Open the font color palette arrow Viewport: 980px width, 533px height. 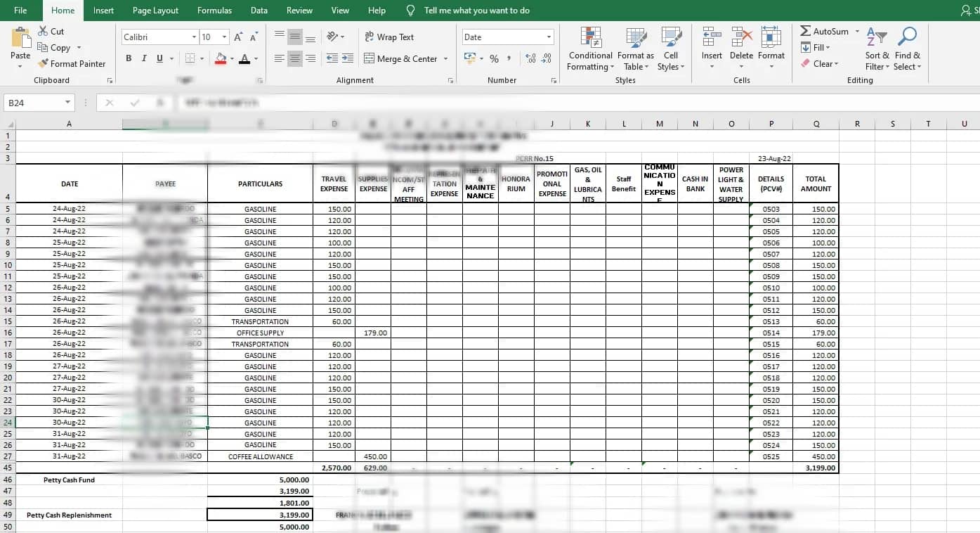point(256,58)
